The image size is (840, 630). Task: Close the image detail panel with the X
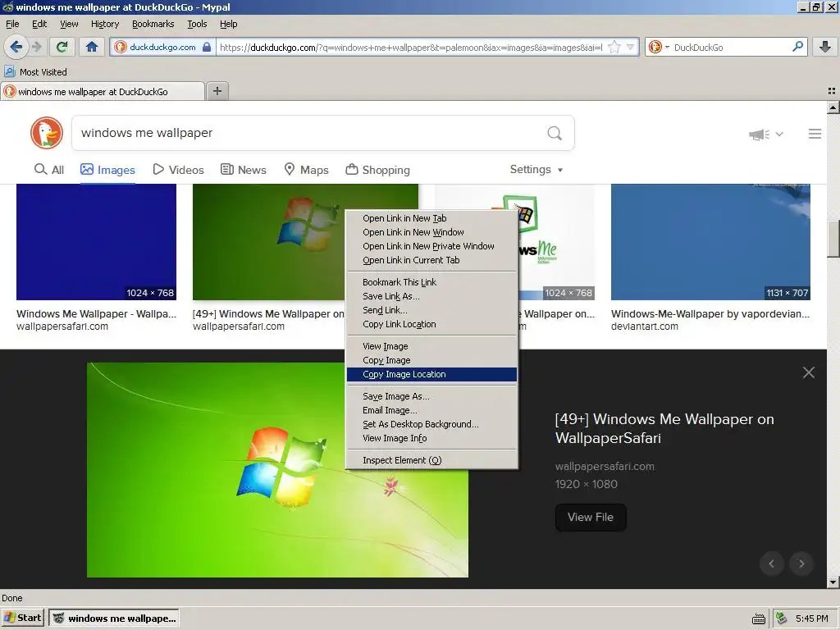[808, 372]
